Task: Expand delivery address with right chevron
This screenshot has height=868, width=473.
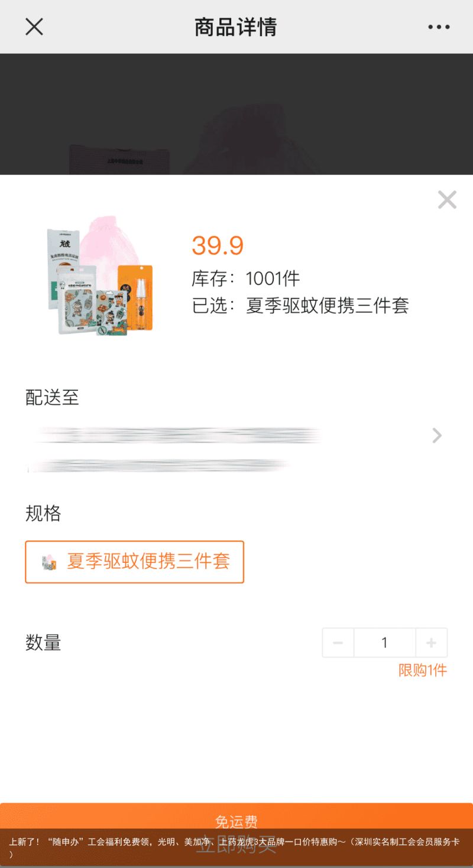Action: coord(437,436)
